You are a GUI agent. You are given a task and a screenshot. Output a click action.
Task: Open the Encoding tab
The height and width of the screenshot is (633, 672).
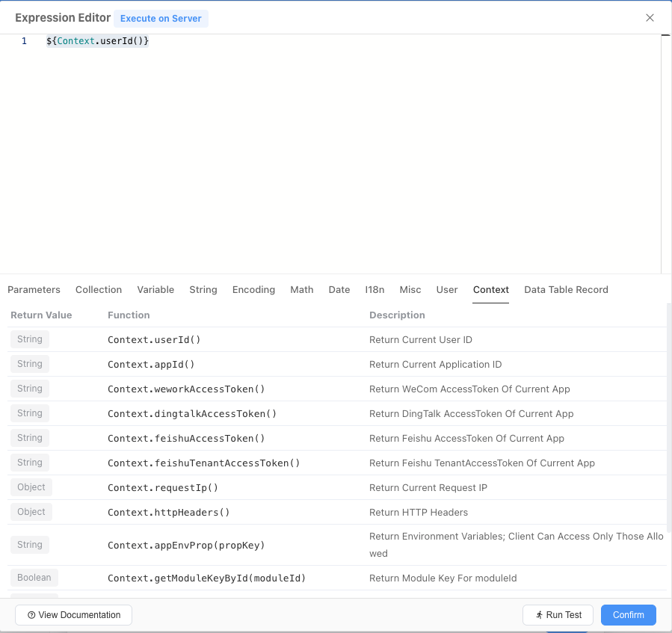pyautogui.click(x=253, y=290)
